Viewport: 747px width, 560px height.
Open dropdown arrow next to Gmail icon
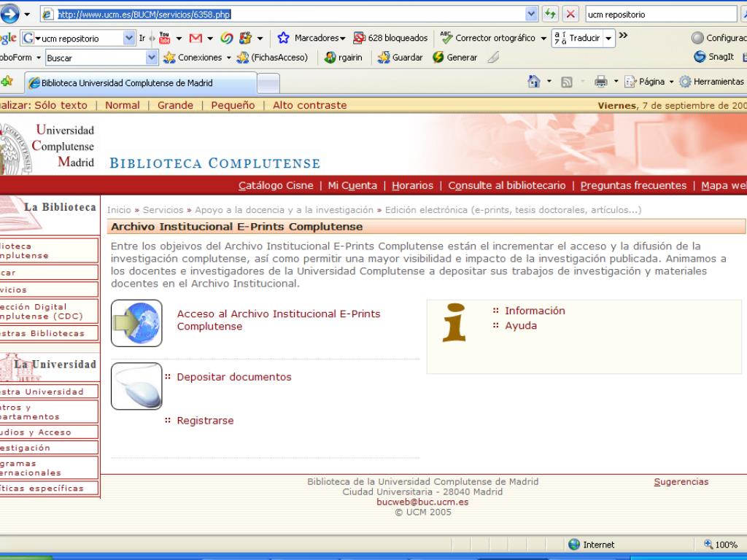pos(210,38)
